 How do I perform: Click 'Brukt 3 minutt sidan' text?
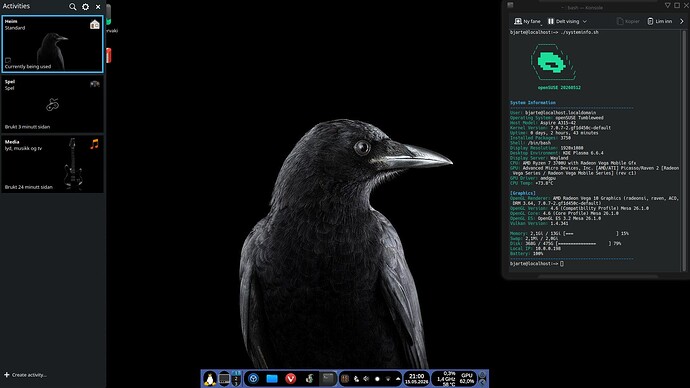point(27,127)
